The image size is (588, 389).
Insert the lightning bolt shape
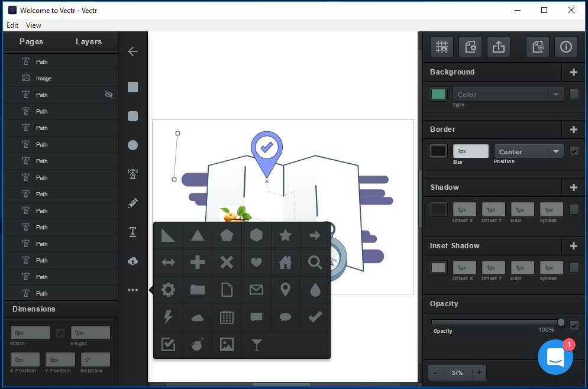click(x=168, y=317)
